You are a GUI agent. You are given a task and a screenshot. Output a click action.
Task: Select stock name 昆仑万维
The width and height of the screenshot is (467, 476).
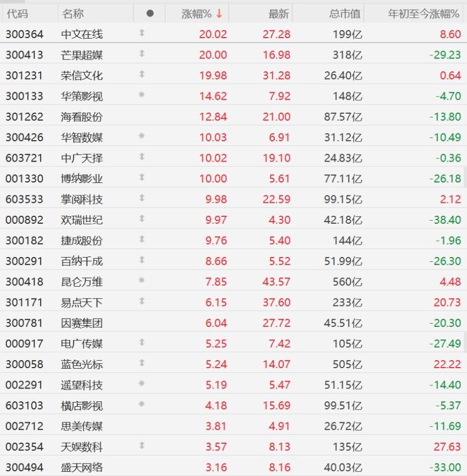click(x=82, y=282)
